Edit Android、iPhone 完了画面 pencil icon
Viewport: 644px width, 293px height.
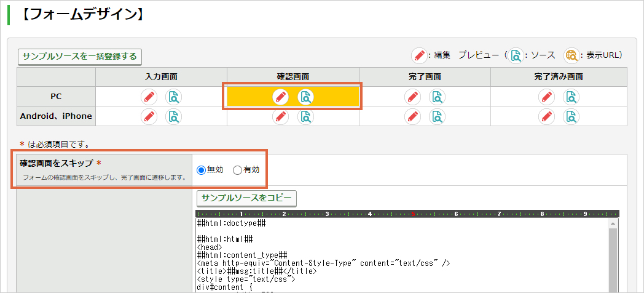tap(413, 116)
